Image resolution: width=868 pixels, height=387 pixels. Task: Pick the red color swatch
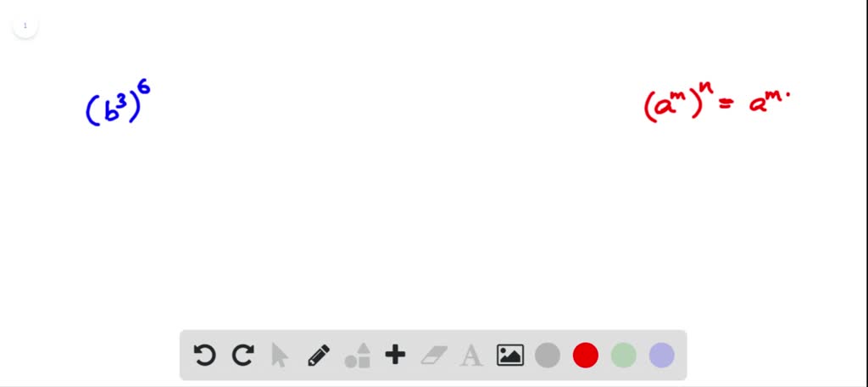pos(586,356)
